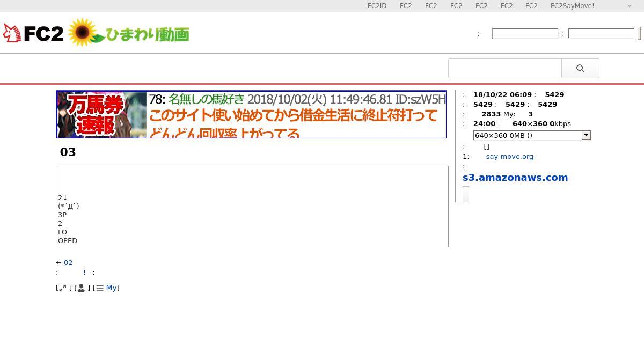Click the magnifying glass search button
This screenshot has height=338, width=644.
coord(580,69)
